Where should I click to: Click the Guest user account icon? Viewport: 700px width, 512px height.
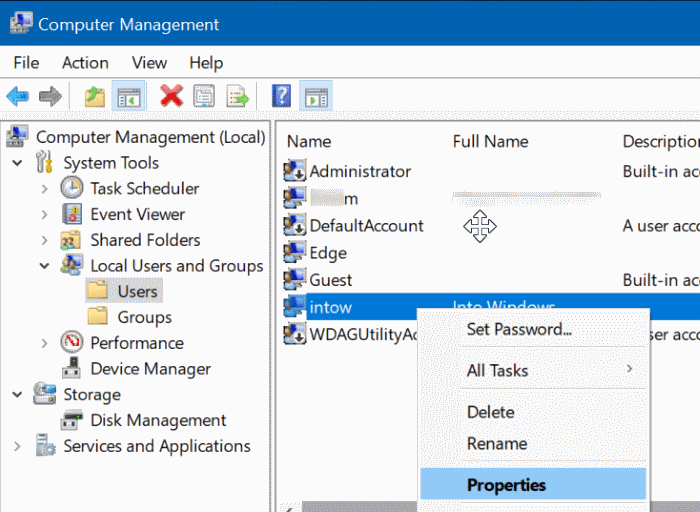[x=295, y=279]
